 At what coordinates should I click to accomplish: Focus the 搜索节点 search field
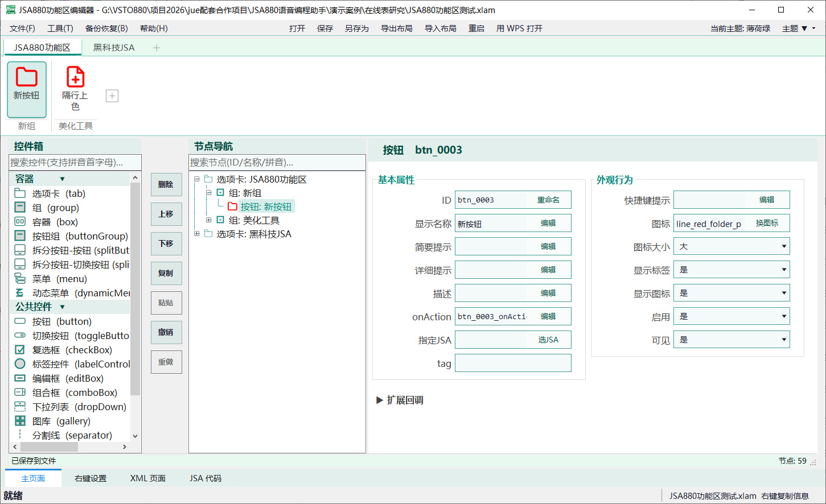(x=277, y=162)
